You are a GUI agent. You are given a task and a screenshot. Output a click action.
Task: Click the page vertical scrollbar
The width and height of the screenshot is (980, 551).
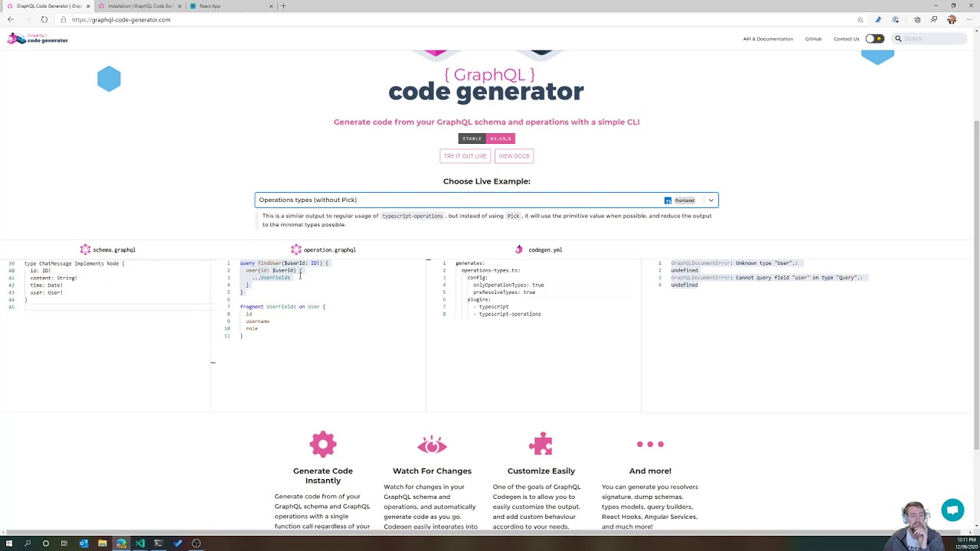(x=976, y=283)
